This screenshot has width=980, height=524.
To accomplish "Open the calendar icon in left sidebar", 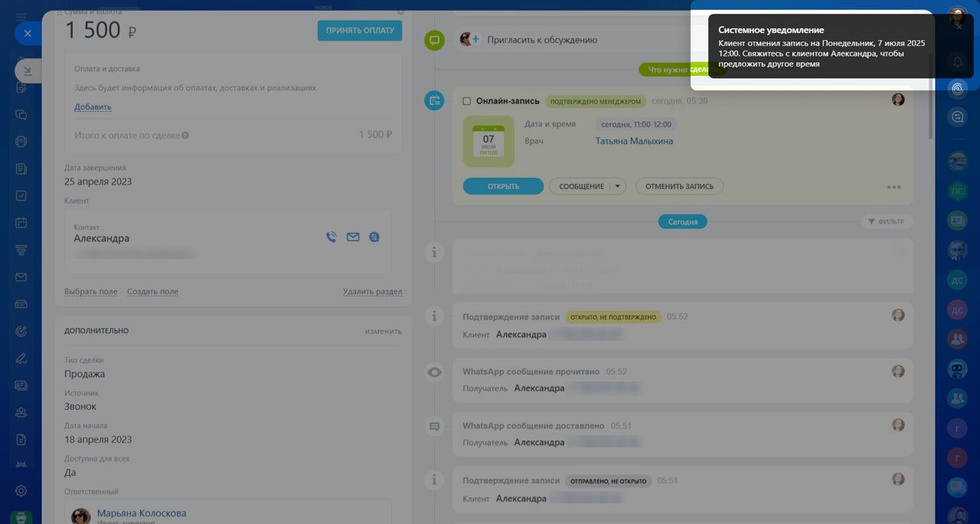I will coord(21,223).
